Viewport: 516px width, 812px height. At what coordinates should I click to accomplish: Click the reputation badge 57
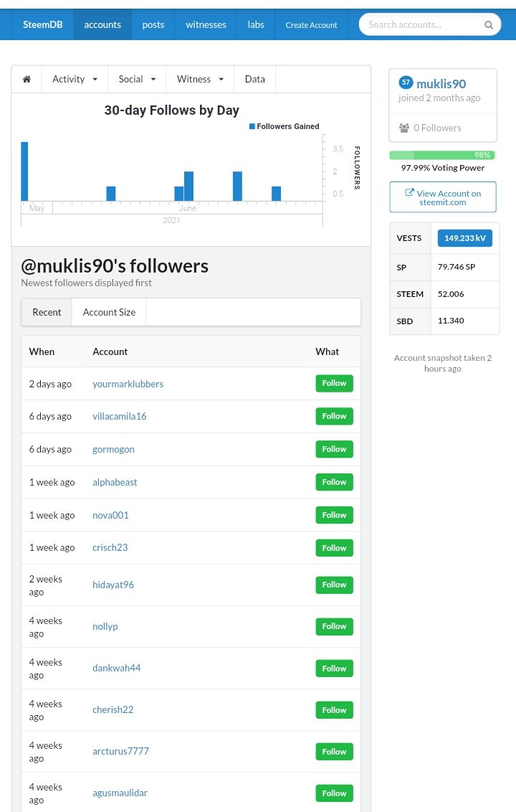[x=406, y=83]
